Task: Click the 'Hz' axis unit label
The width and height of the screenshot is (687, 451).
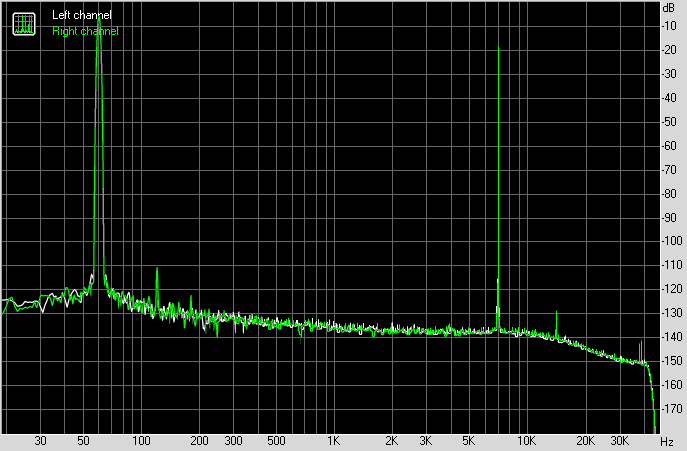Action: click(667, 441)
